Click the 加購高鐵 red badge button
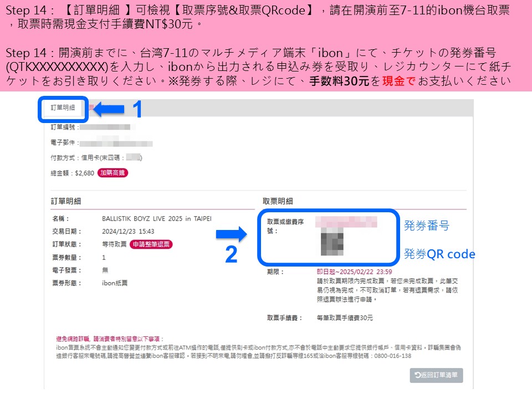Viewport: 532px width, 399px height. tap(112, 173)
